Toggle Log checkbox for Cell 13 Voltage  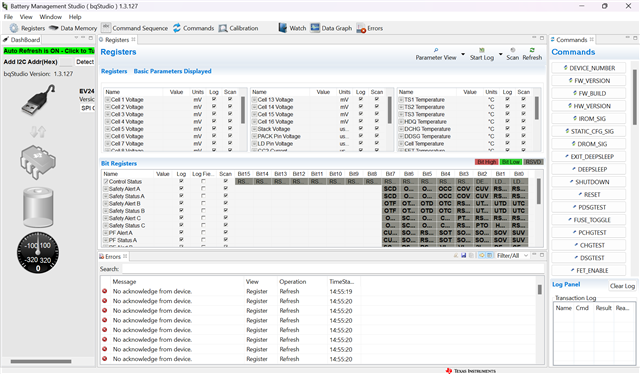pos(360,99)
